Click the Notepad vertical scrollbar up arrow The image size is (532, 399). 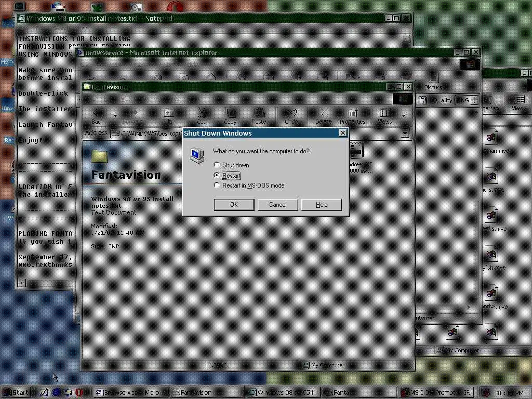pos(406,39)
